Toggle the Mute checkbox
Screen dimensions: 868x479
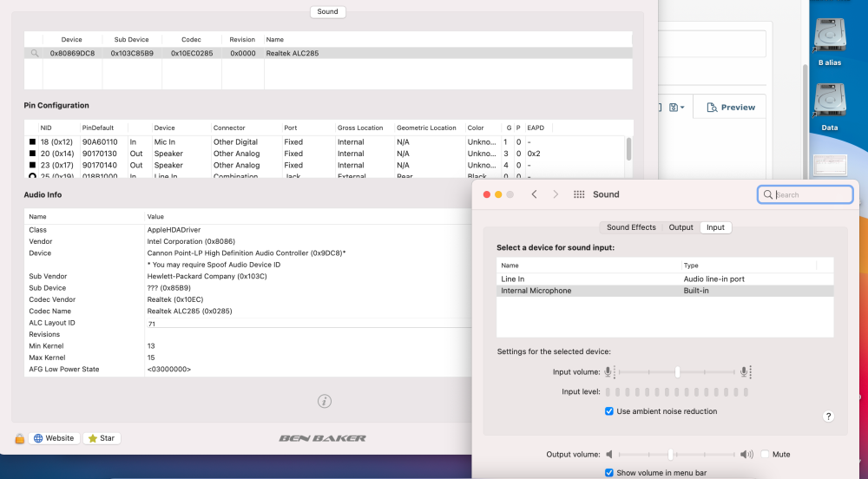point(765,454)
